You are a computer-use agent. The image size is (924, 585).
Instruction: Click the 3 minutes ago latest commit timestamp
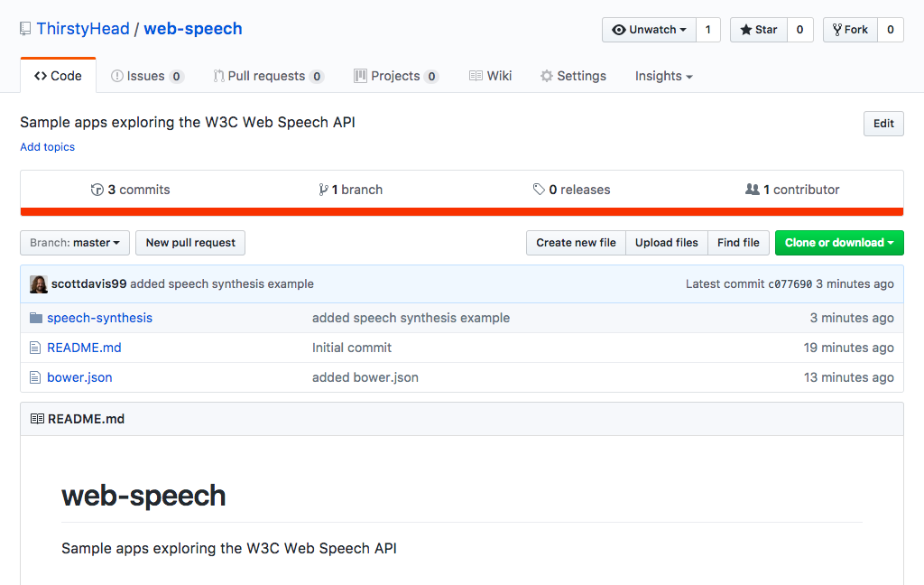(855, 283)
